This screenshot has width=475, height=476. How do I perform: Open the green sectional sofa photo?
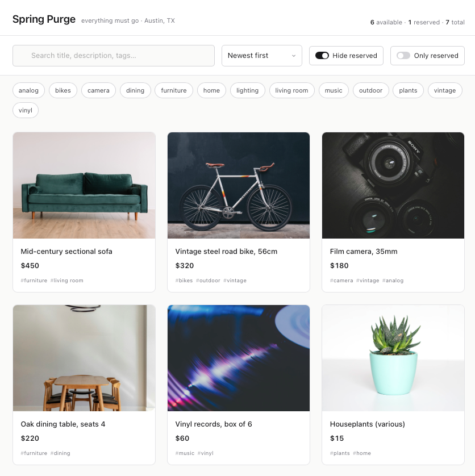click(x=84, y=185)
